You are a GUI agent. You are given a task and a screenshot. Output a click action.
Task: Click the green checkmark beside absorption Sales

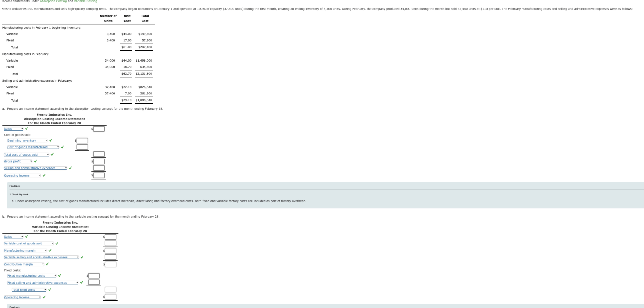(27, 129)
